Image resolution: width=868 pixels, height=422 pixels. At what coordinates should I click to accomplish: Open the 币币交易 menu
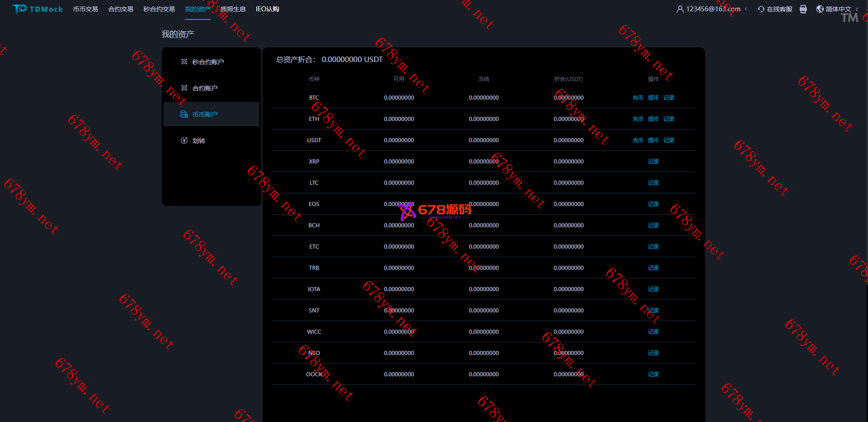point(85,9)
